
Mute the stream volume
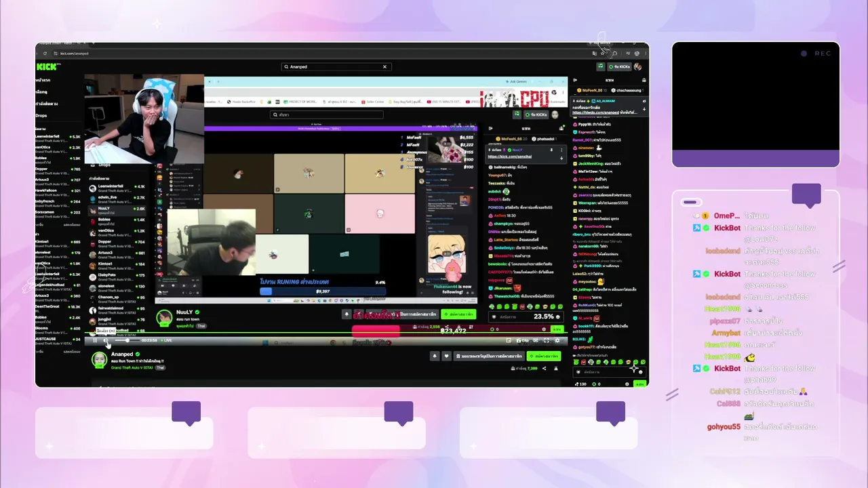click(106, 340)
